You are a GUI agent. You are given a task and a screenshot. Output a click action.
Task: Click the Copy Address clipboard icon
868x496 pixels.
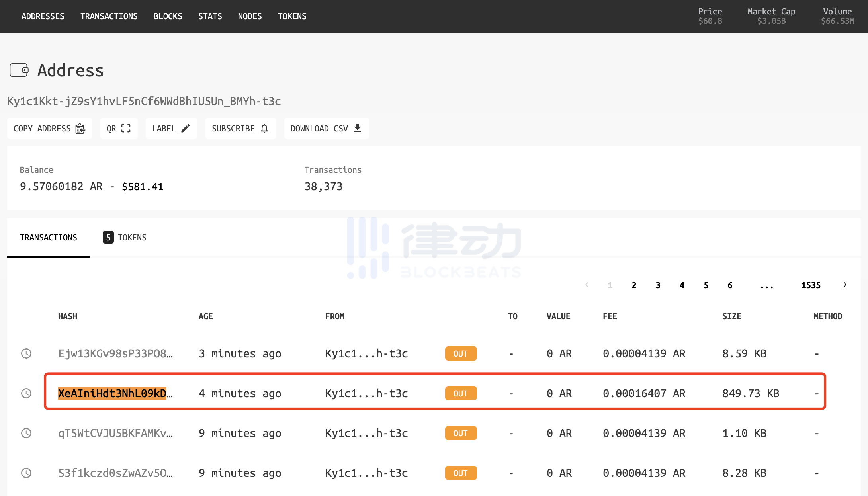[80, 129]
